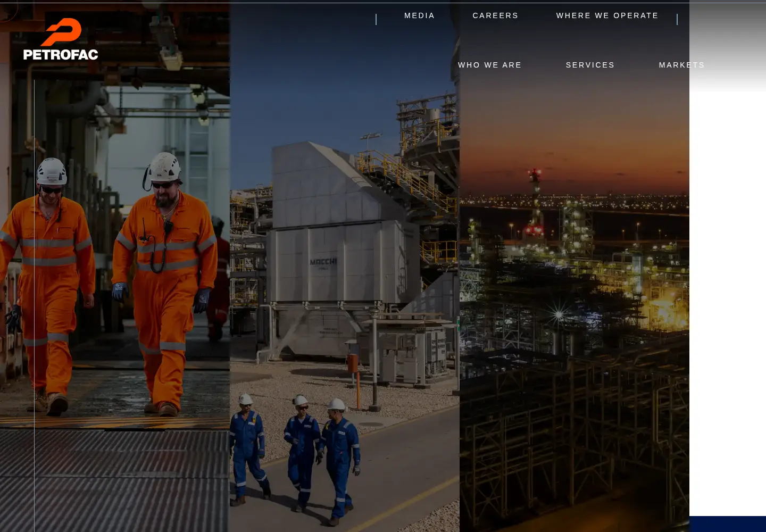This screenshot has width=766, height=532.
Task: Open the Media link
Action: click(420, 15)
